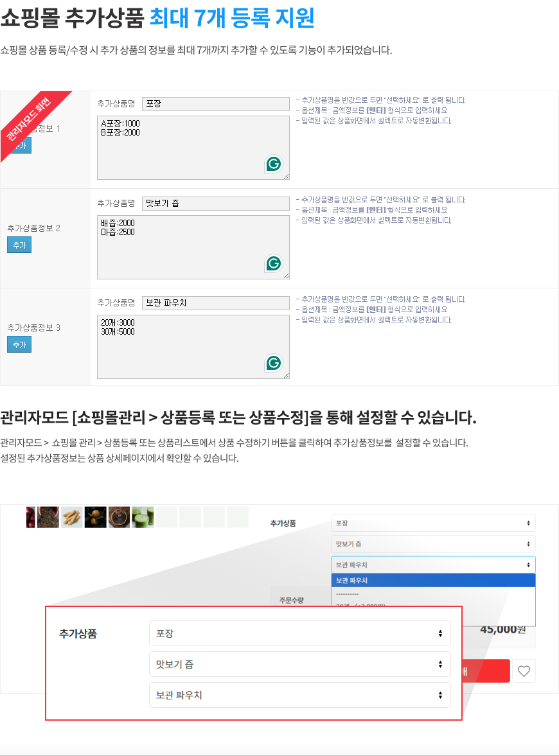This screenshot has height=756, width=559.
Task: Select the ginseng root product thumbnail
Action: 71,517
